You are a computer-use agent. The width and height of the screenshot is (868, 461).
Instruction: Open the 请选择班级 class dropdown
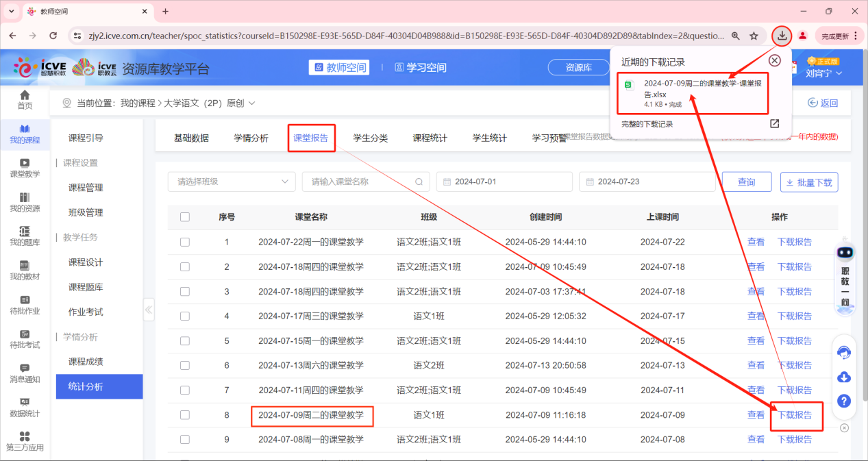(x=231, y=182)
